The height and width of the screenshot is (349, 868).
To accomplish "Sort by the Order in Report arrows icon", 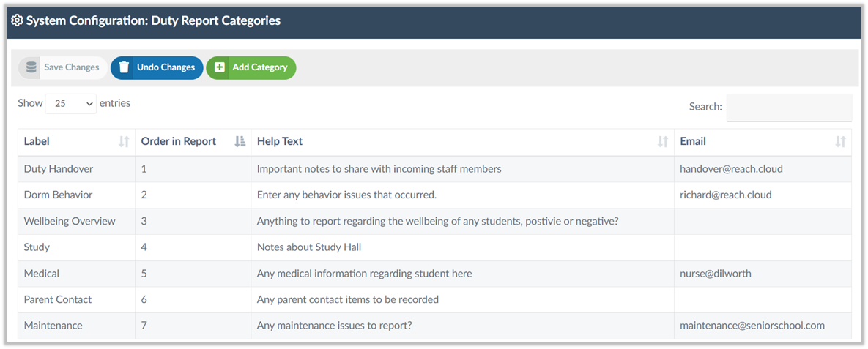I will click(x=240, y=142).
